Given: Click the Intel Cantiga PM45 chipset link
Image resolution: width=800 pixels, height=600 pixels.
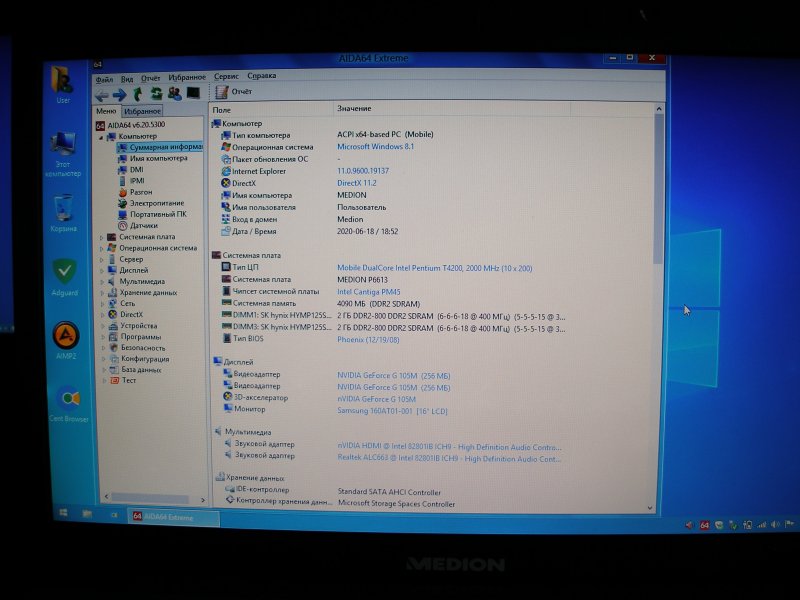Looking at the screenshot, I should (370, 291).
